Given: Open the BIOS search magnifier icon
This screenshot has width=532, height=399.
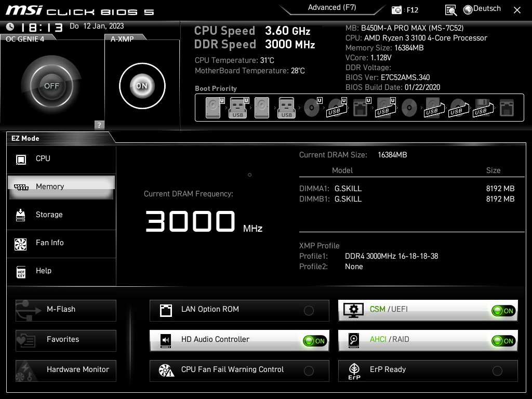Looking at the screenshot, I should [450, 10].
